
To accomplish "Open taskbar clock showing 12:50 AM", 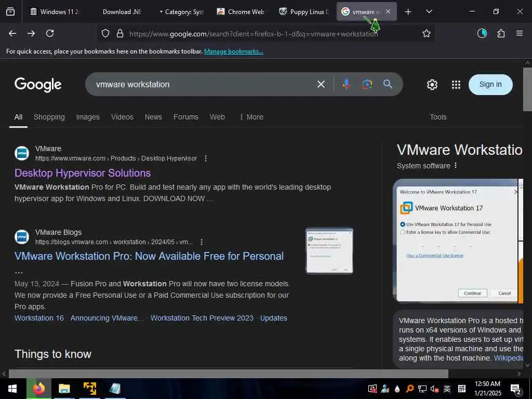I will 487,389.
